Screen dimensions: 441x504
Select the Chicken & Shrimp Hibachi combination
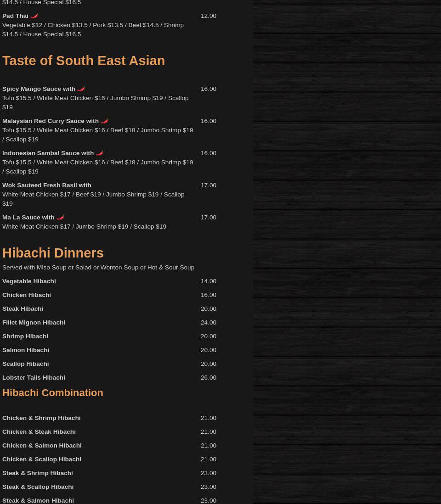coord(41,418)
